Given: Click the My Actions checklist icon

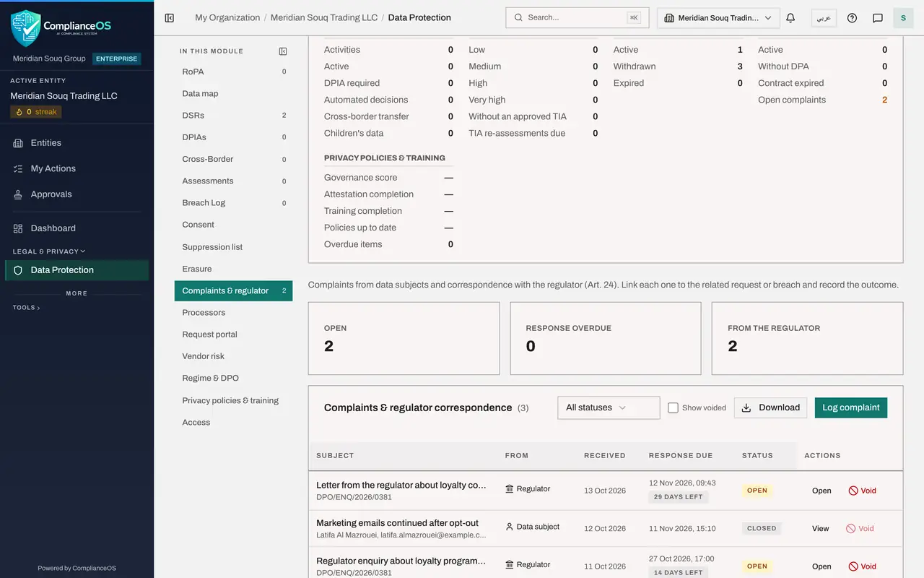Looking at the screenshot, I should [x=18, y=168].
